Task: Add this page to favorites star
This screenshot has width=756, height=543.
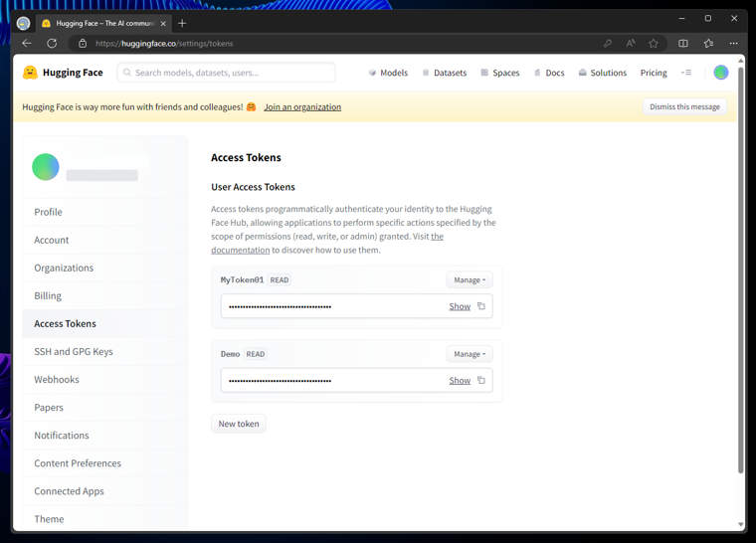Action: tap(654, 44)
